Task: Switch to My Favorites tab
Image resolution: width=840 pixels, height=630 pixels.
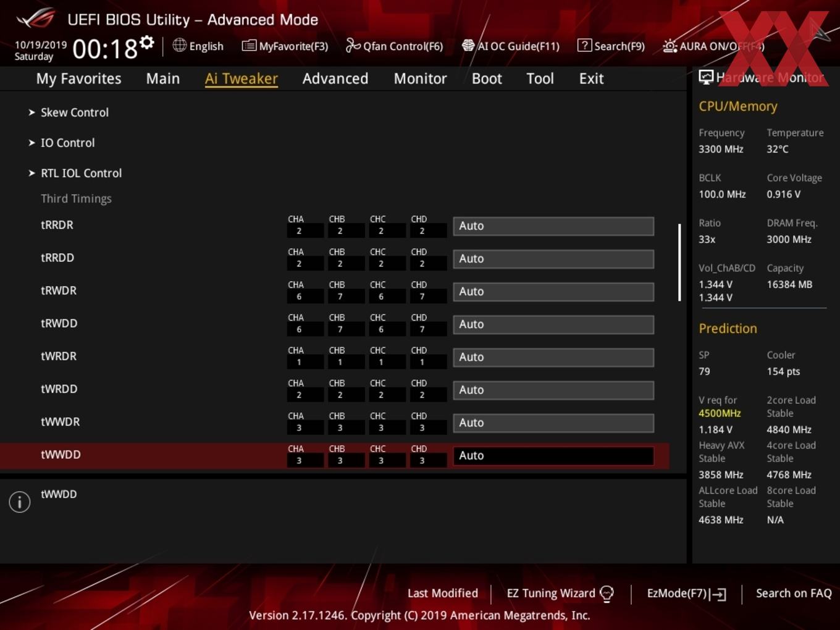Action: point(78,78)
